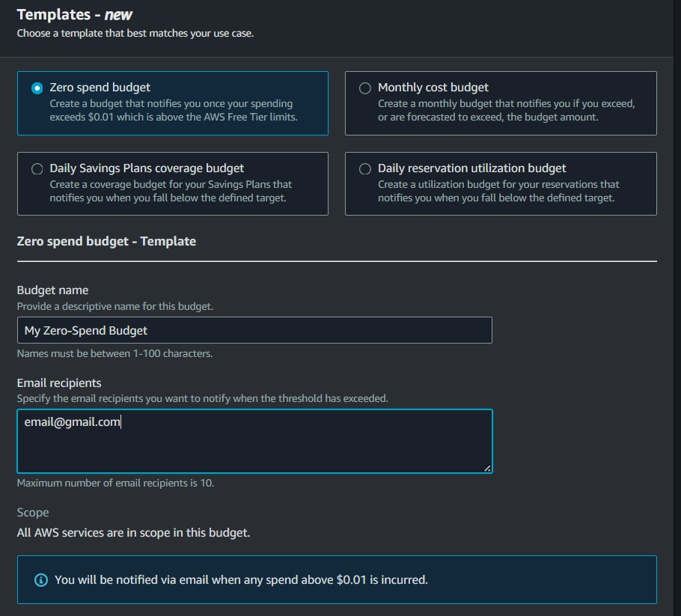Click the "Names must be between 1-100 characters" hint
Screen dimensions: 681x616
pyautogui.click(x=114, y=353)
